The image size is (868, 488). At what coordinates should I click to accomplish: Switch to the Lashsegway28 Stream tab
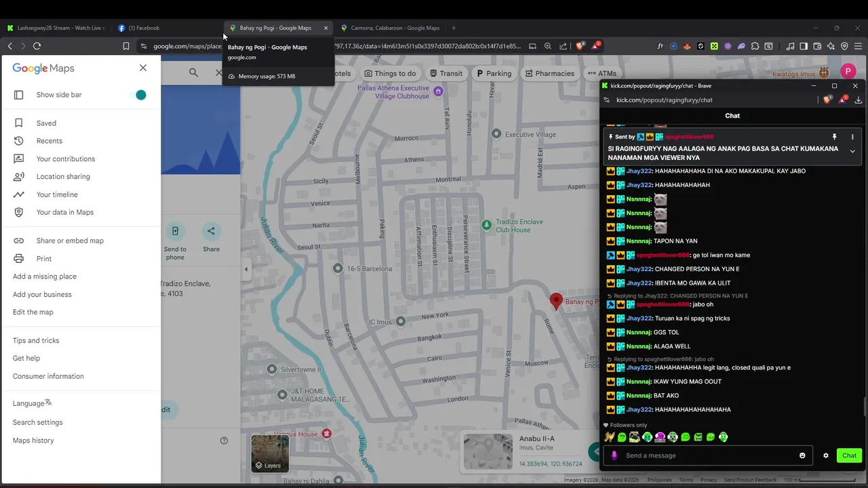tap(56, 28)
